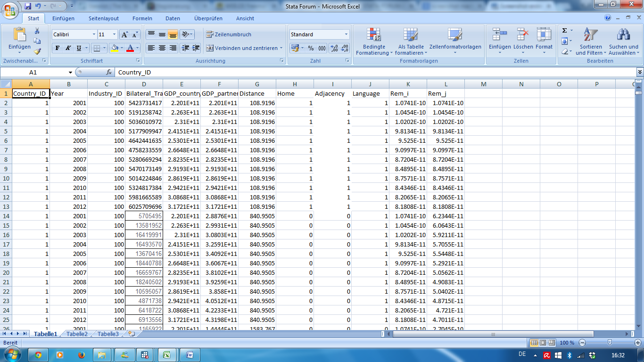Click the Save icon in quick access toolbar
The height and width of the screenshot is (362, 644).
pos(28,6)
